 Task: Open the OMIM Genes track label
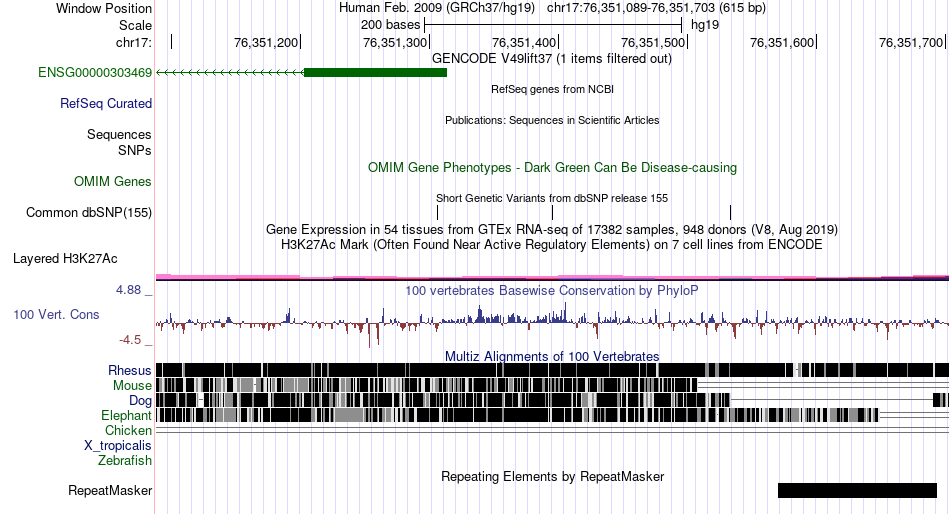pos(113,182)
